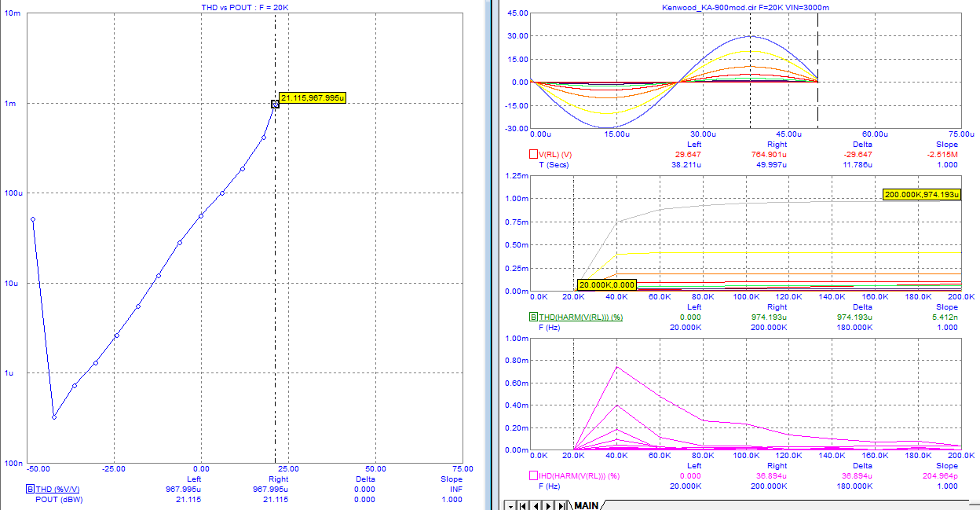The width and height of the screenshot is (980, 510).
Task: Select the IHD(HARM(V(RL))) (%) trace label
Action: [580, 475]
